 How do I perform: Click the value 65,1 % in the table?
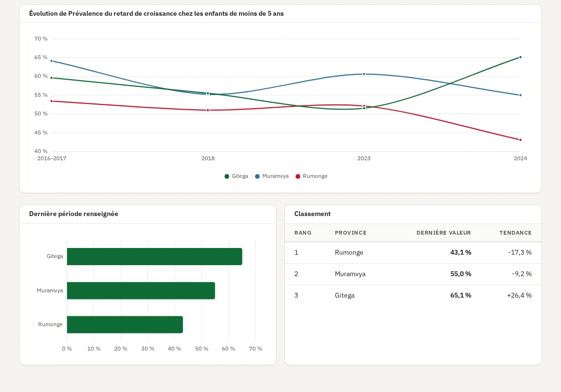[x=460, y=296]
